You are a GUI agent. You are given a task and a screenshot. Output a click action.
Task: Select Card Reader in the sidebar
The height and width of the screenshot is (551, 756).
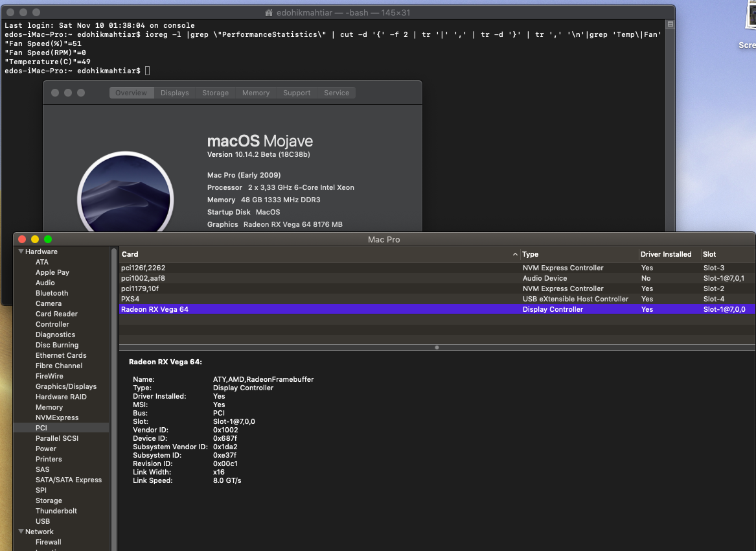56,314
